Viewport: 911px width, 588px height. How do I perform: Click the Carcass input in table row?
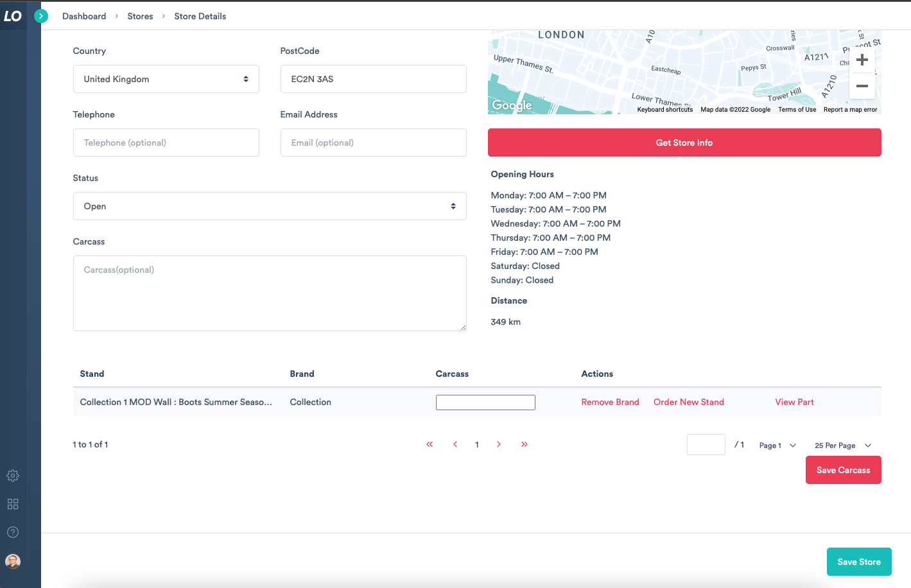coord(485,402)
